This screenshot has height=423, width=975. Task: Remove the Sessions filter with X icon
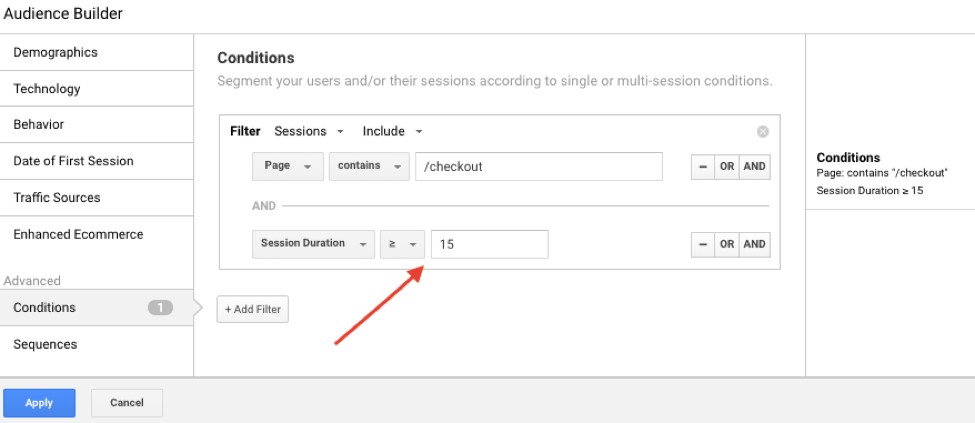point(763,131)
